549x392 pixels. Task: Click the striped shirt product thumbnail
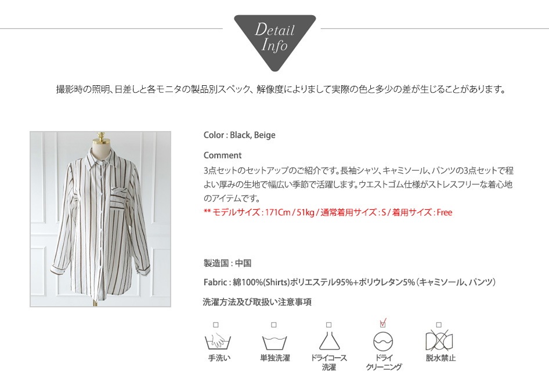coord(100,219)
